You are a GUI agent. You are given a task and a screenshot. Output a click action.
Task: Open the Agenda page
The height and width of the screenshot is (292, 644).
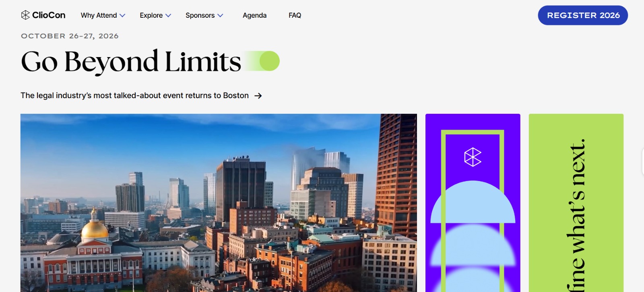[x=254, y=15]
